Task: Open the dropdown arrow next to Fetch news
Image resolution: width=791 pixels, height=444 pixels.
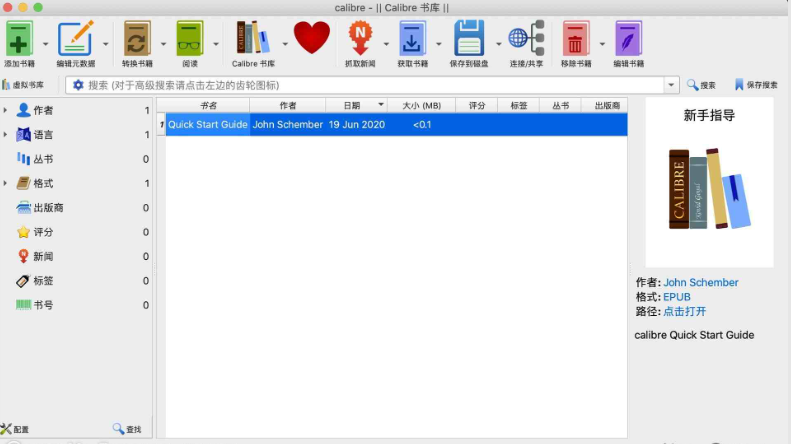Action: click(x=386, y=44)
